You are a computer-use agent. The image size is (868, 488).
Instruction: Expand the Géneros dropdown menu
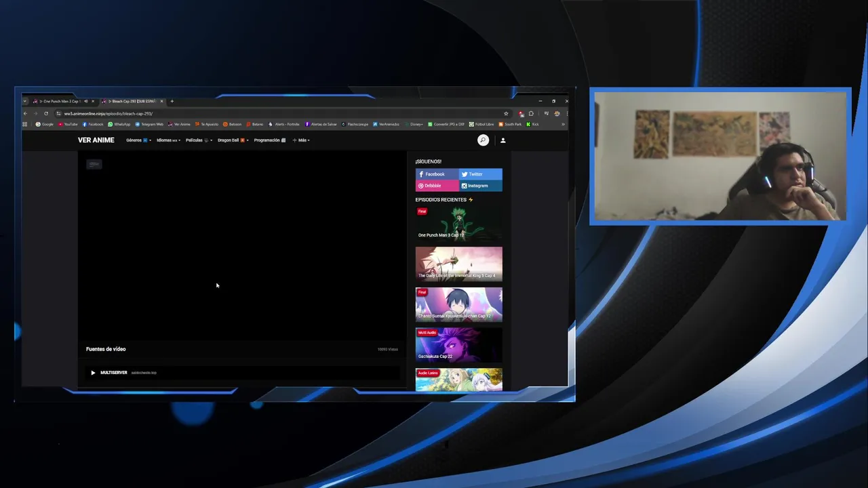tap(138, 140)
